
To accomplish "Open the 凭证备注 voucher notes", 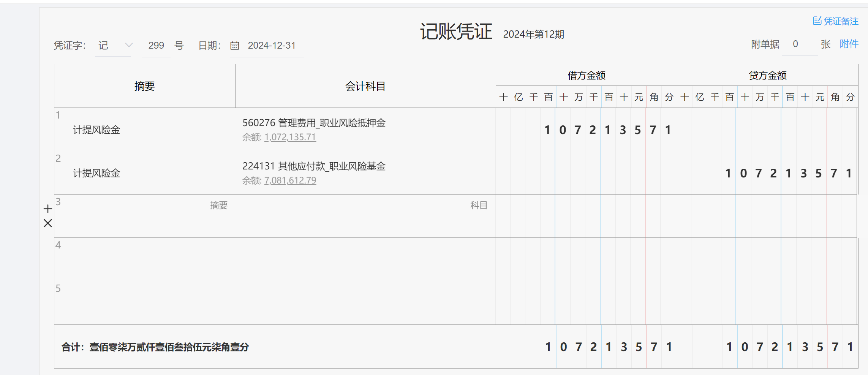I will coord(835,21).
